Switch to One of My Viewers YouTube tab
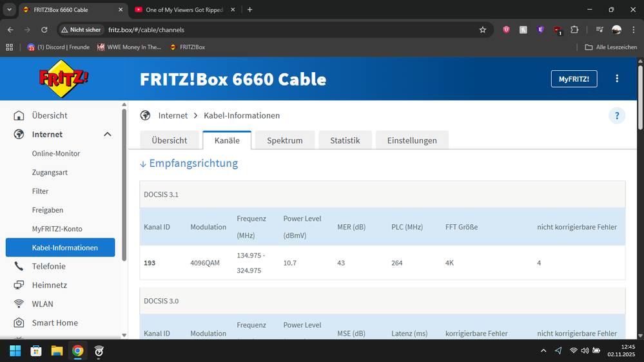The height and width of the screenshot is (362, 644). click(x=184, y=10)
